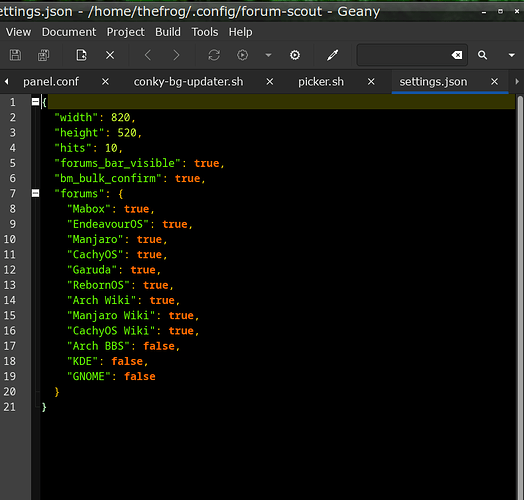Collapse the "forums" block fold marker
Screen dimensions: 524x500
point(35,193)
